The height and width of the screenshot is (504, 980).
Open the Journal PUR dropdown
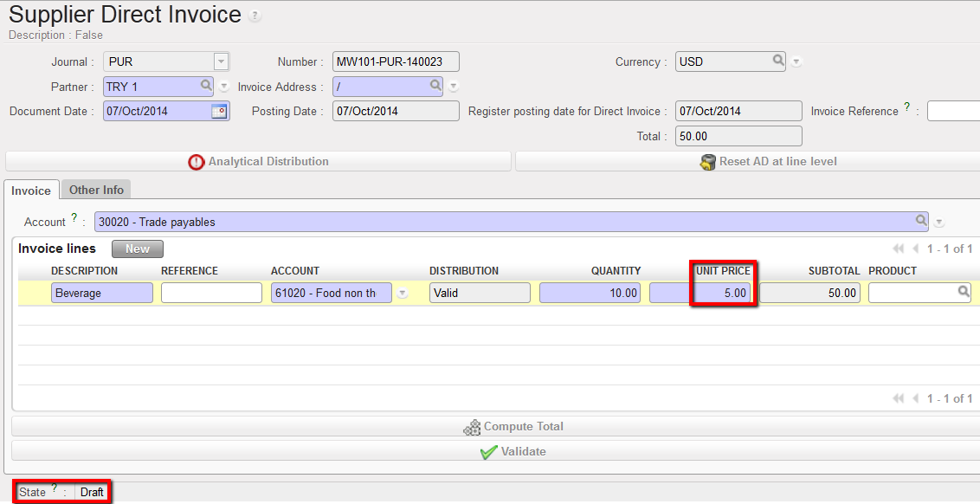click(x=221, y=61)
